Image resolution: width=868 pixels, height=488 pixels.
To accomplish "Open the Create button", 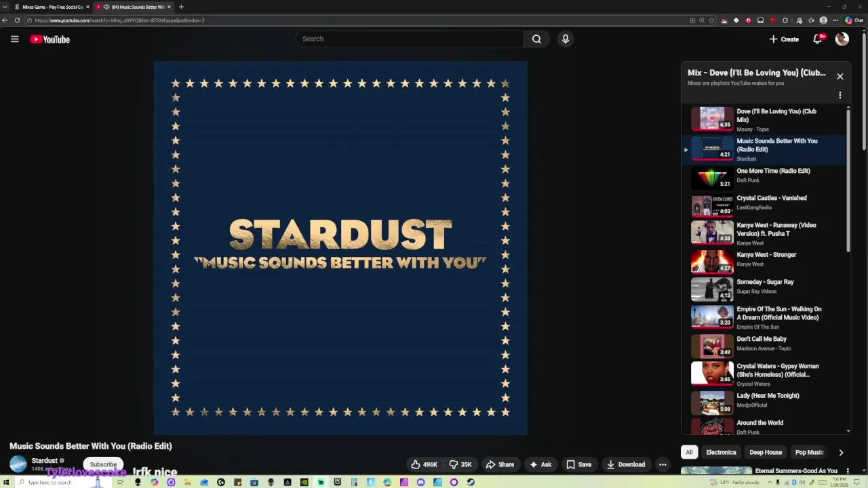I will point(784,39).
